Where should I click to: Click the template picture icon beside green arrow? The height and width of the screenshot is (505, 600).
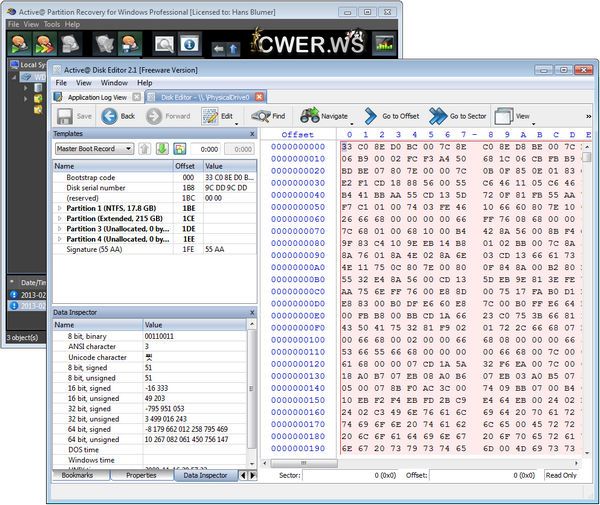pyautogui.click(x=180, y=149)
